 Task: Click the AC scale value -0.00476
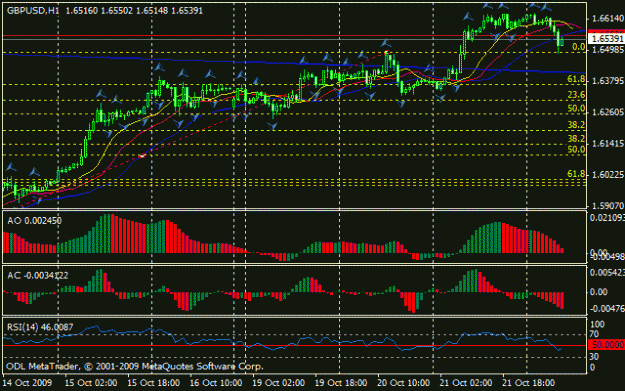coord(607,308)
